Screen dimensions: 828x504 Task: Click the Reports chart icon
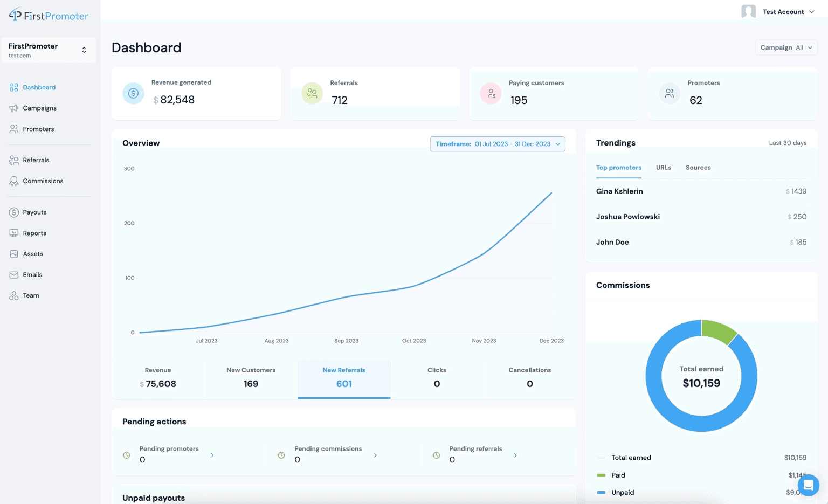click(14, 233)
